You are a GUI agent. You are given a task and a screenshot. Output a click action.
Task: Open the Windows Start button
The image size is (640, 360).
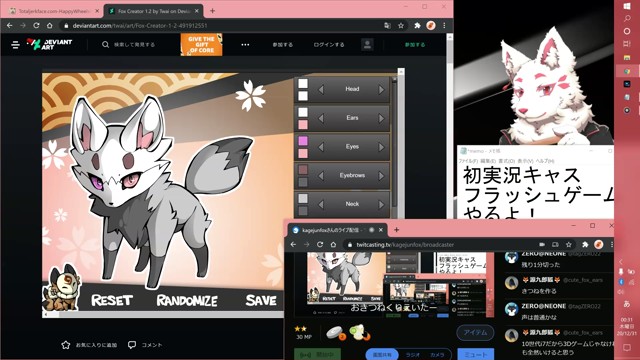(x=627, y=6)
